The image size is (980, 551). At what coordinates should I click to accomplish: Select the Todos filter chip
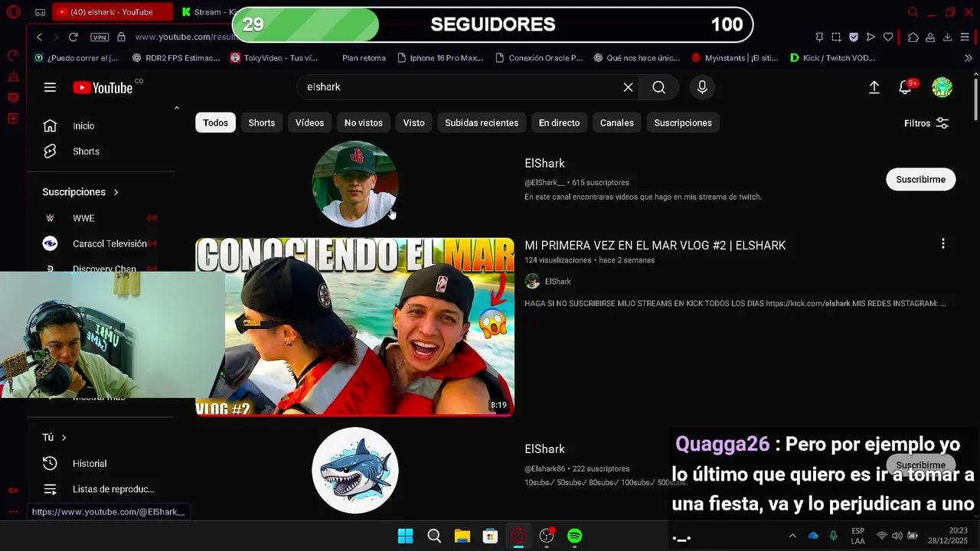click(x=215, y=122)
